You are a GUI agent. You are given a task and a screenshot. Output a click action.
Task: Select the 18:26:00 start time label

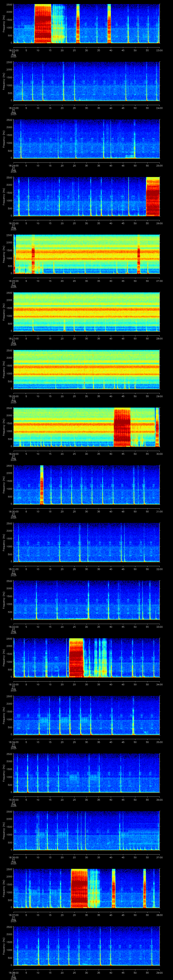pos(13,281)
